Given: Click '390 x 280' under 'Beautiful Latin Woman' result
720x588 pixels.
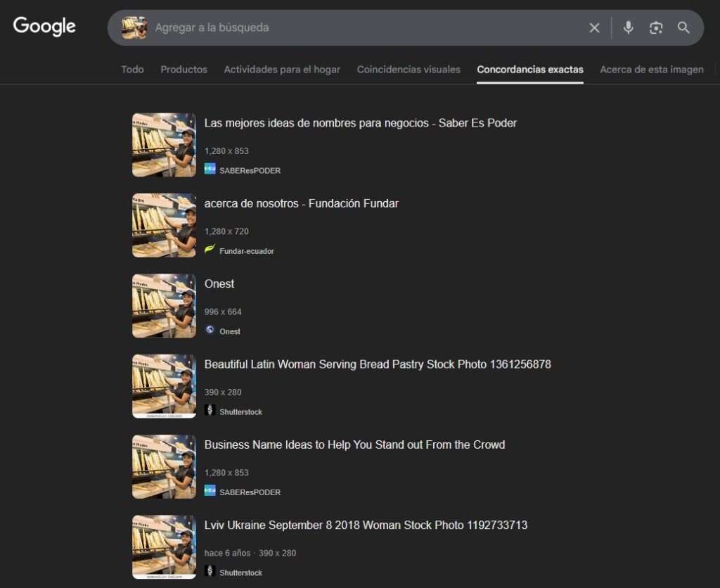Looking at the screenshot, I should (x=223, y=392).
